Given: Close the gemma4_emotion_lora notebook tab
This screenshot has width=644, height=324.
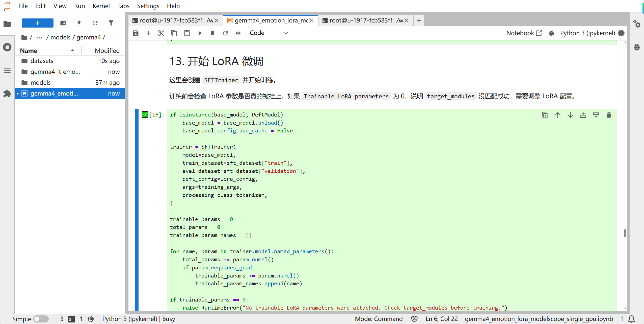Looking at the screenshot, I should click(x=311, y=20).
